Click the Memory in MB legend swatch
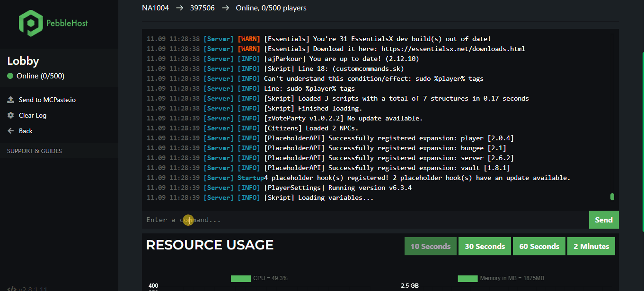The height and width of the screenshot is (291, 644). (468, 278)
